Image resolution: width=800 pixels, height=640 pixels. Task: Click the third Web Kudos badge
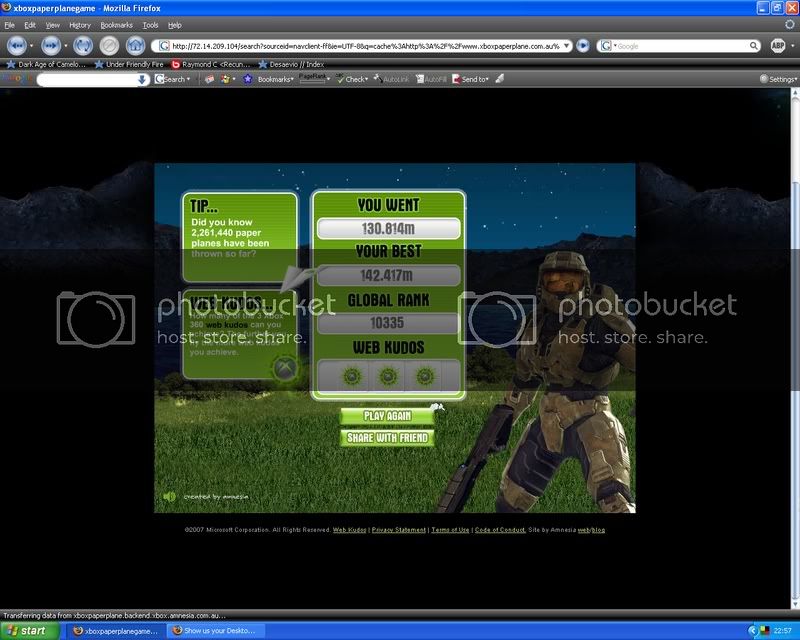(425, 377)
